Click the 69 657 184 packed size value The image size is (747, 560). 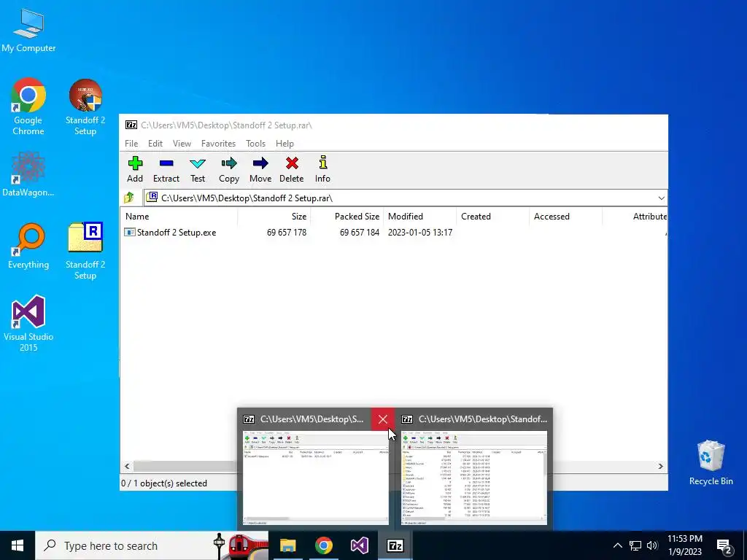(360, 233)
